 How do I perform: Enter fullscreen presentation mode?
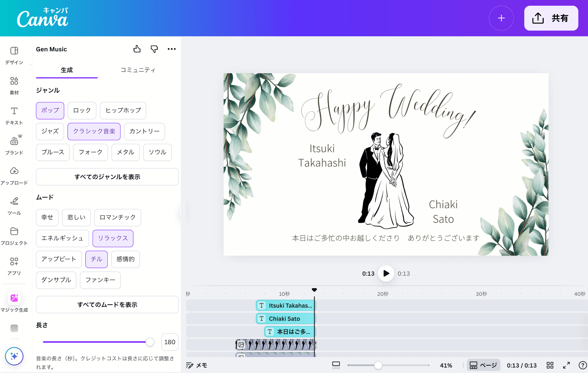(566, 365)
